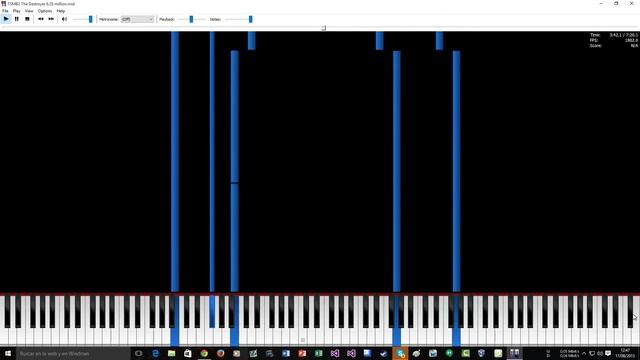Image resolution: width=640 pixels, height=360 pixels.
Task: Skip backward with the rewind button
Action: pos(41,19)
